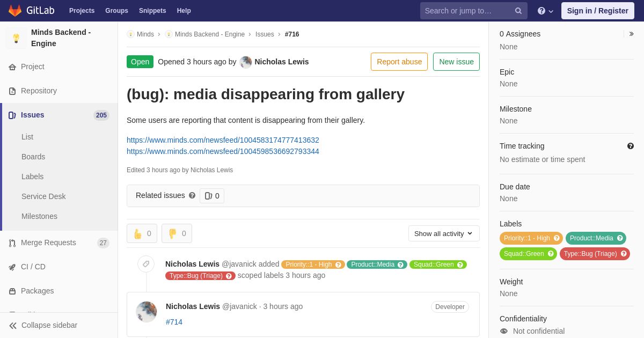Open the Milestones sidebar item
644x338 pixels.
[x=39, y=216]
